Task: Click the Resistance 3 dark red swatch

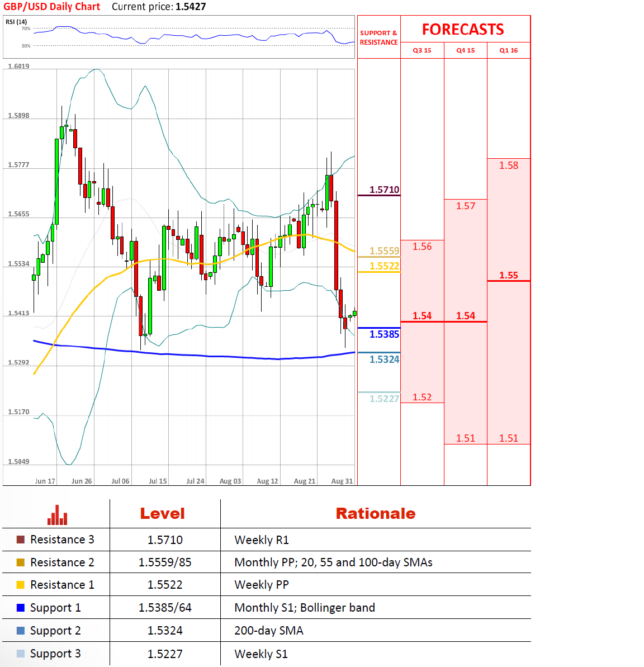Action: pos(21,540)
